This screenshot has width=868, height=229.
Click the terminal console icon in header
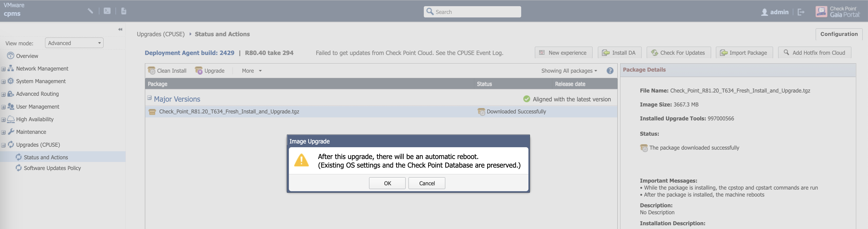pyautogui.click(x=107, y=11)
